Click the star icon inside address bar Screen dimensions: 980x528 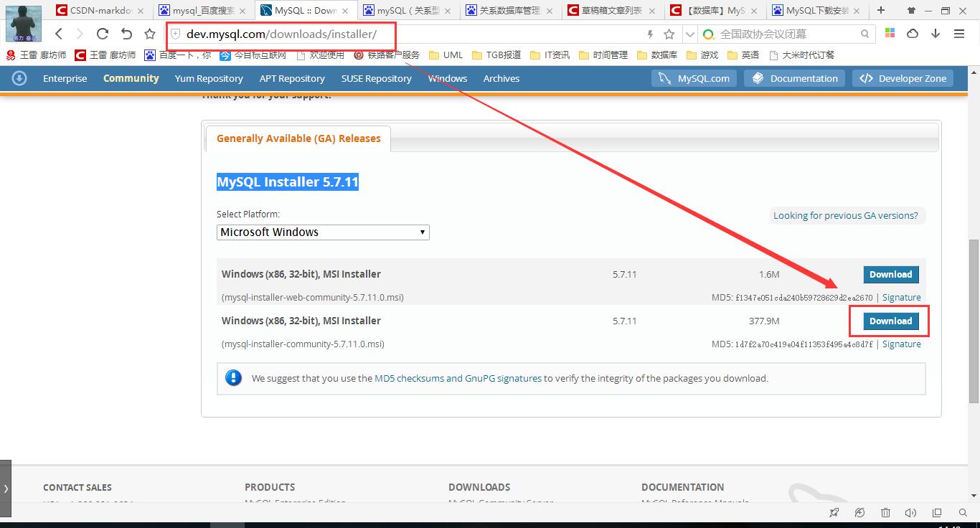(x=669, y=34)
